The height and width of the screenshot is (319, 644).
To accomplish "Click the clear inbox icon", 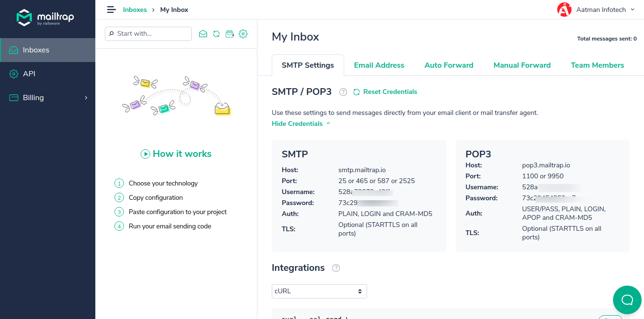I will (x=230, y=34).
